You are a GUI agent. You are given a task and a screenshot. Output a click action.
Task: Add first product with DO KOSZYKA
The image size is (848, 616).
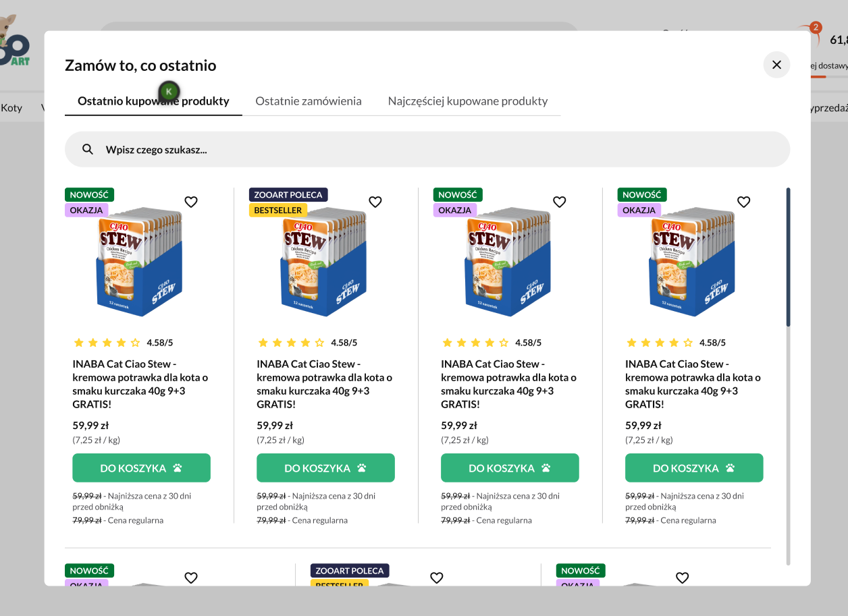(x=141, y=468)
